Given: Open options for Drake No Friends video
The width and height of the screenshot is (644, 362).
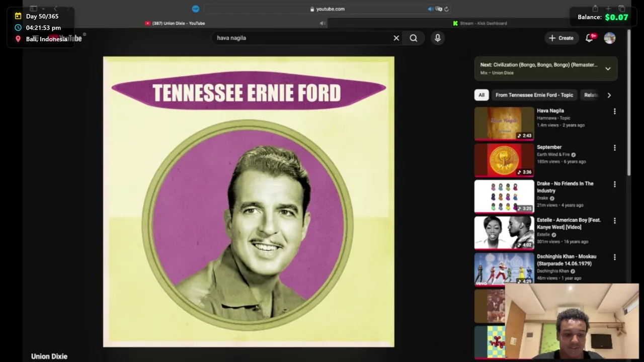Looking at the screenshot, I should 614,184.
